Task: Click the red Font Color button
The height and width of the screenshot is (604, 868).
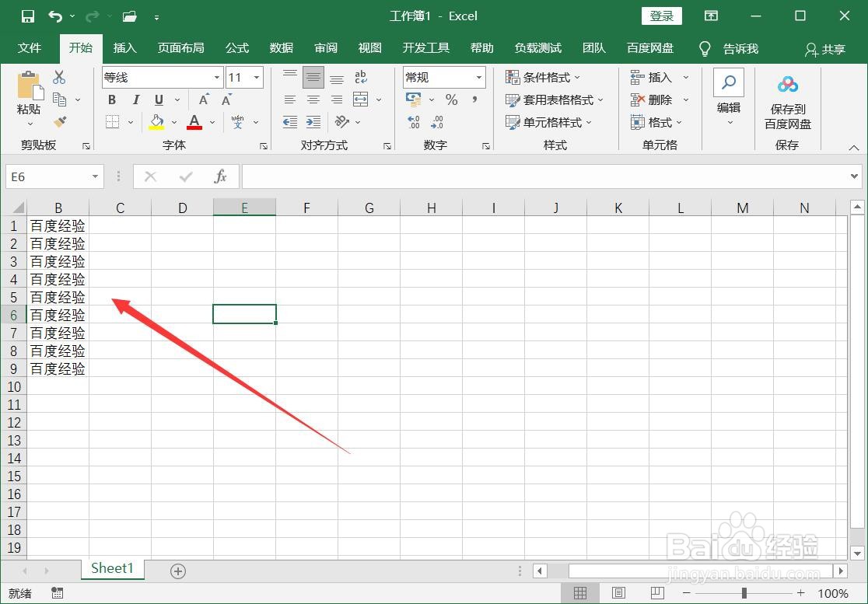Action: (x=194, y=122)
